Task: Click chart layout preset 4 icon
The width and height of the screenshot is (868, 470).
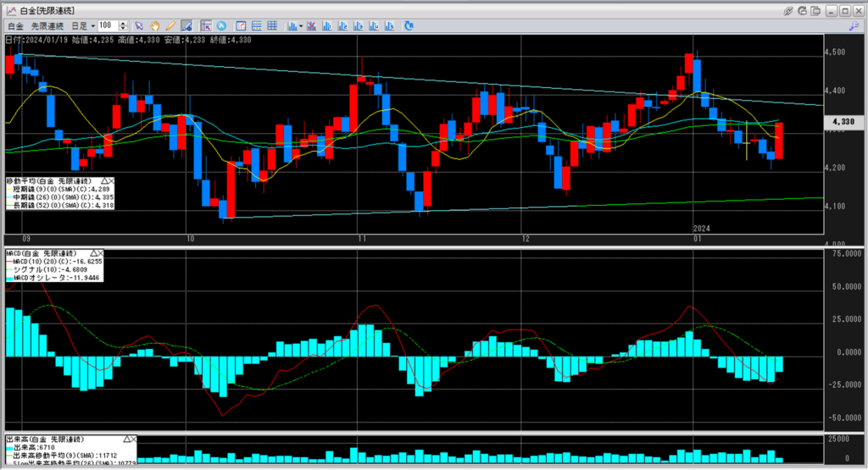Action: point(374,26)
